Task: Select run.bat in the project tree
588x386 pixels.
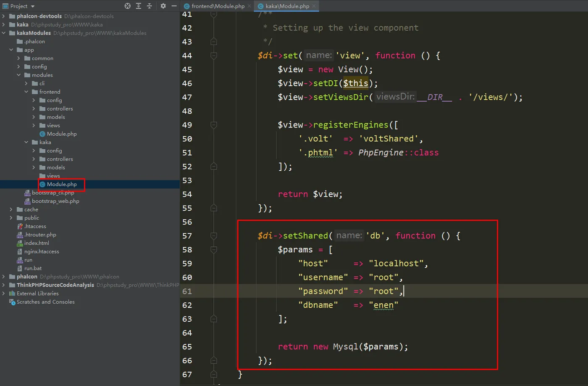Action: pos(33,268)
